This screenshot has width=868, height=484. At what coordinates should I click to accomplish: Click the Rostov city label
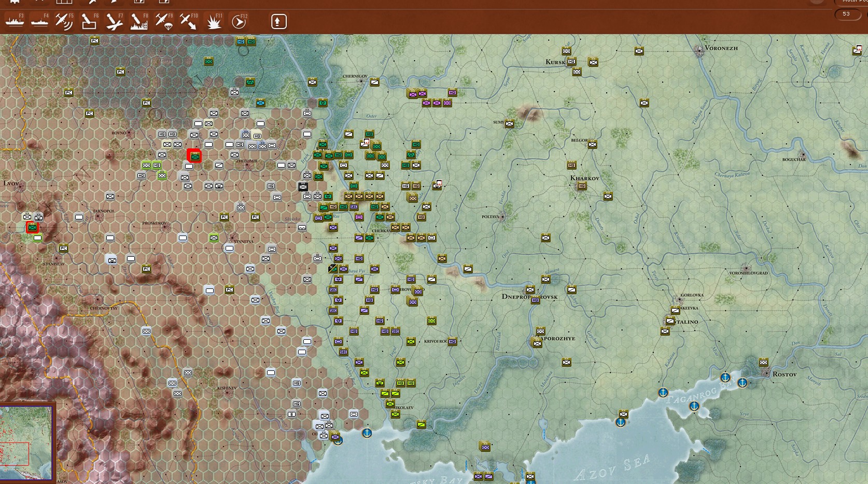[785, 374]
